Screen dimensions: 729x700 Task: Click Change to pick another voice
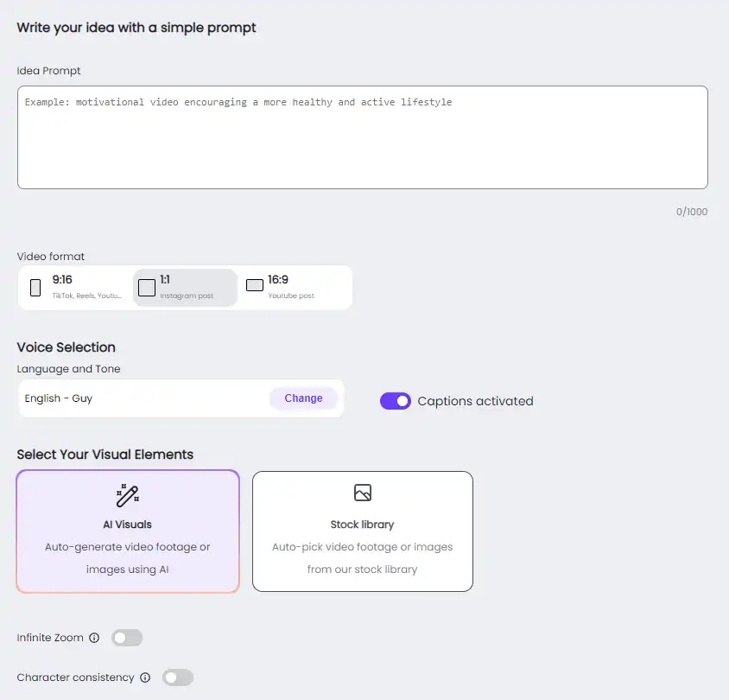pos(303,398)
